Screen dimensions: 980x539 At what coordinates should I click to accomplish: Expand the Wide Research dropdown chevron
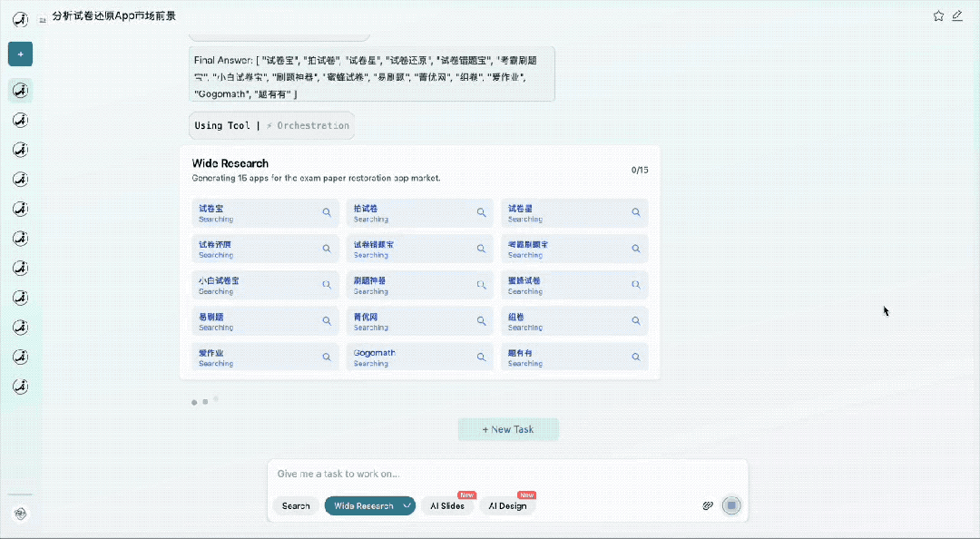(x=407, y=505)
